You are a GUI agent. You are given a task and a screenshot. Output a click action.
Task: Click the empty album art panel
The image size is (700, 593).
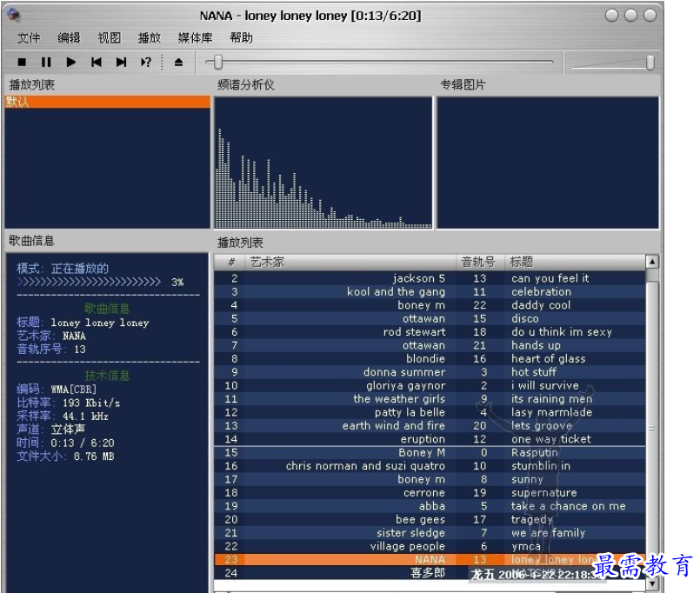click(x=548, y=163)
